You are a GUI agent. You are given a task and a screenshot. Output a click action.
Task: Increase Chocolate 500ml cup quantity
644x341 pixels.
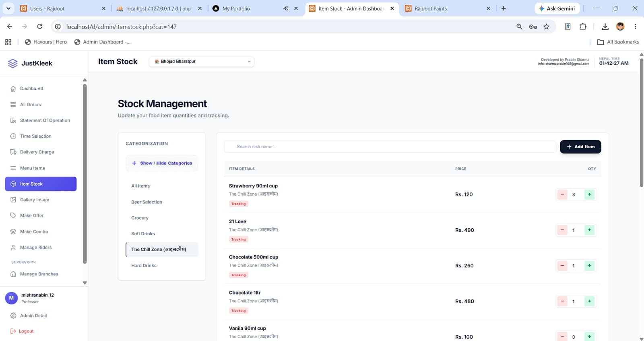click(x=589, y=266)
